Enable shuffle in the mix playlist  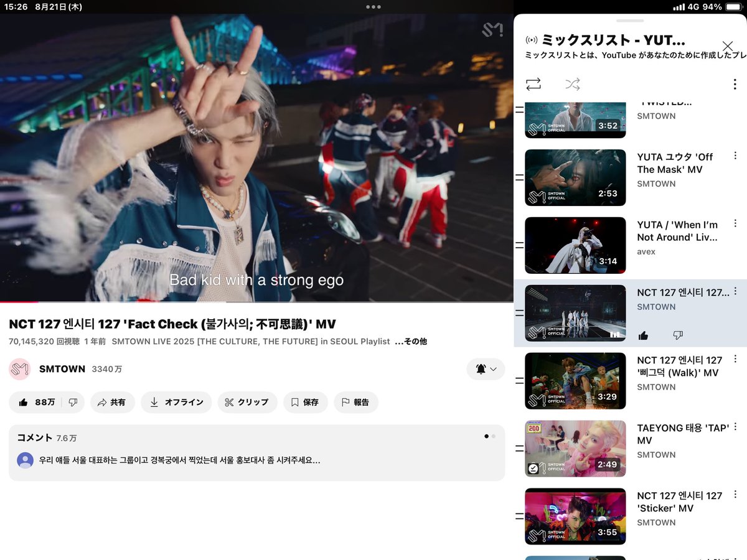(572, 84)
